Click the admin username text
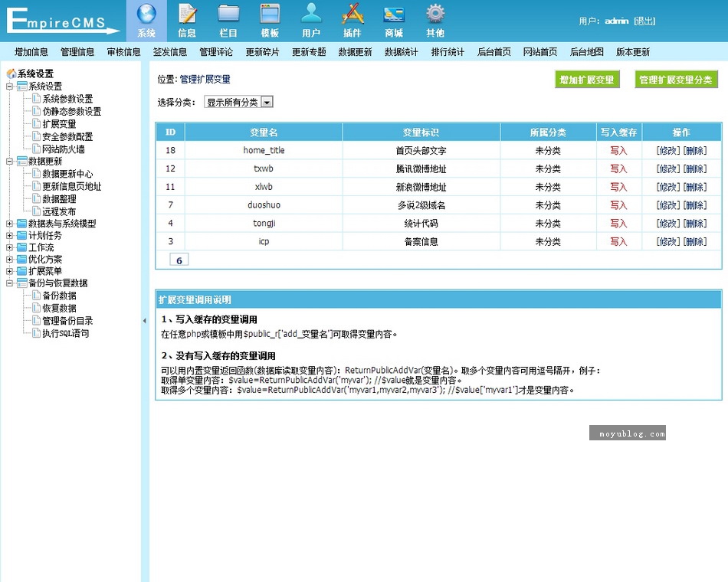 pyautogui.click(x=617, y=21)
